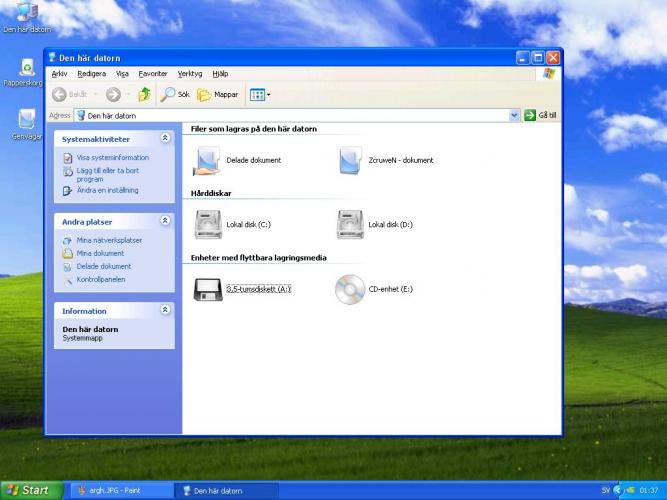Screen dimensions: 667x500
Task: Open the Arkiv menu
Action: tap(60, 73)
